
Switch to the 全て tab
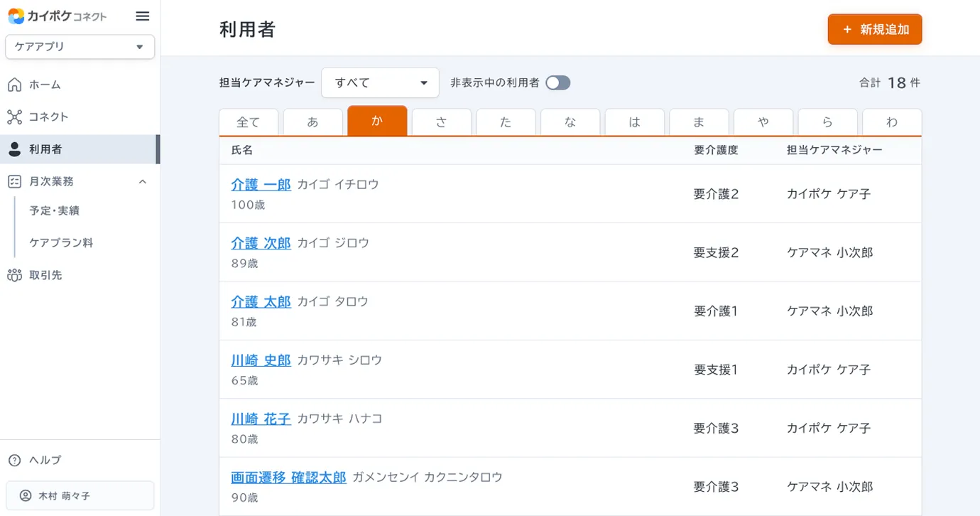point(248,122)
